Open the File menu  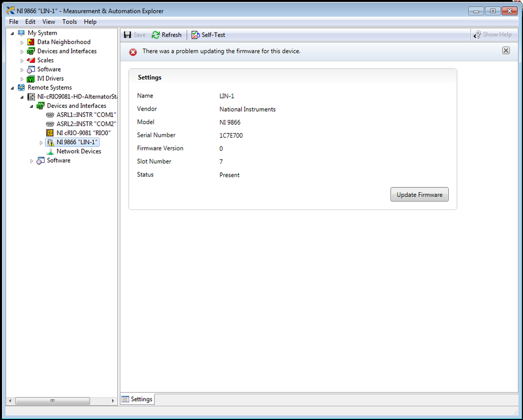14,21
